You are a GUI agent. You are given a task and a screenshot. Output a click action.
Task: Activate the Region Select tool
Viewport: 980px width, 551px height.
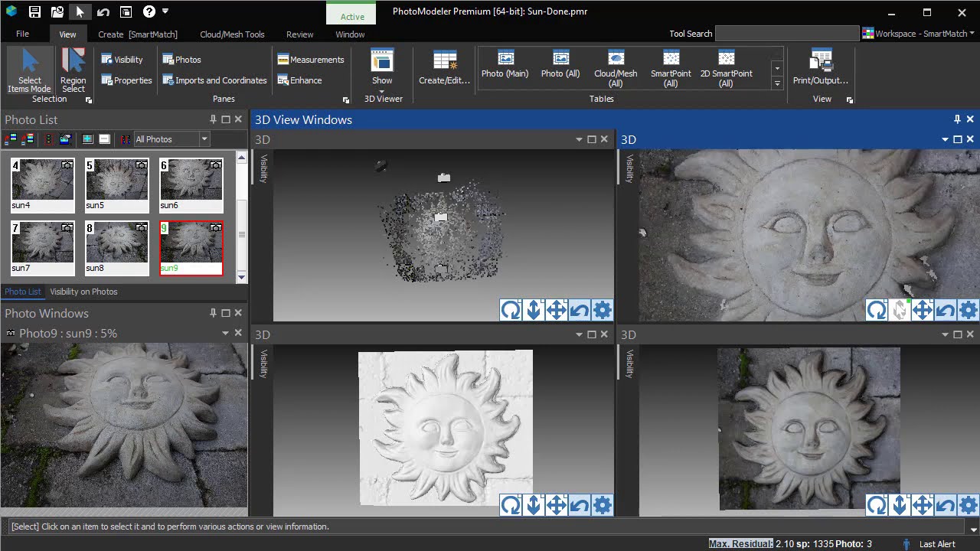[x=73, y=70]
